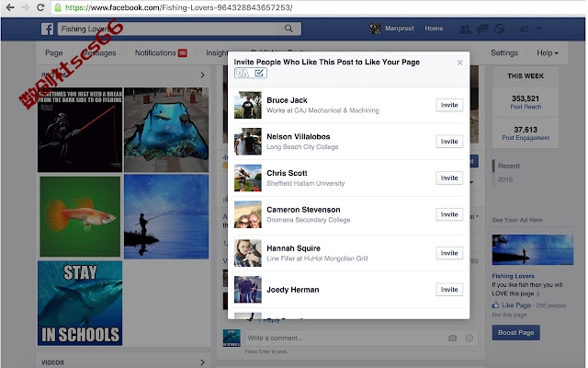The height and width of the screenshot is (368, 588).
Task: Click the green SSL padlock icon
Action: (x=58, y=7)
